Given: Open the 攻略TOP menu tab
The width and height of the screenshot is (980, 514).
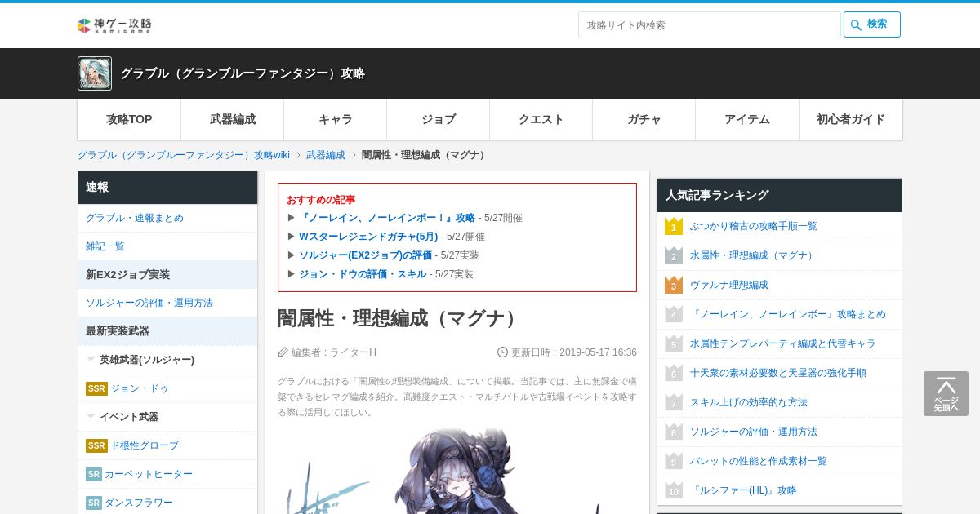Looking at the screenshot, I should [x=129, y=119].
